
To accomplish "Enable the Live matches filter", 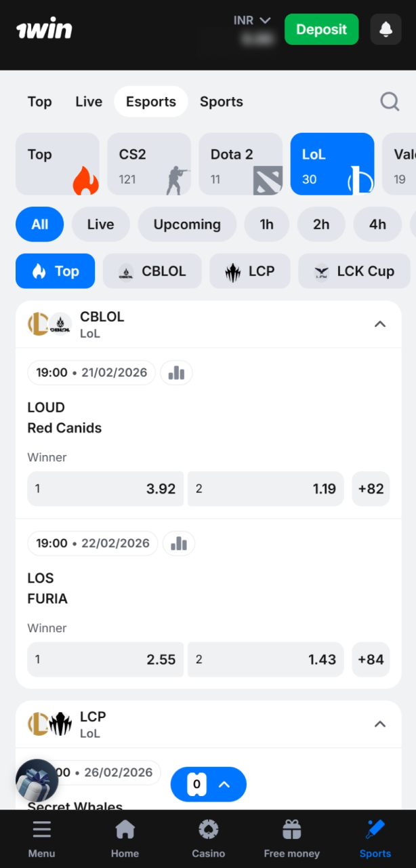I will [100, 224].
